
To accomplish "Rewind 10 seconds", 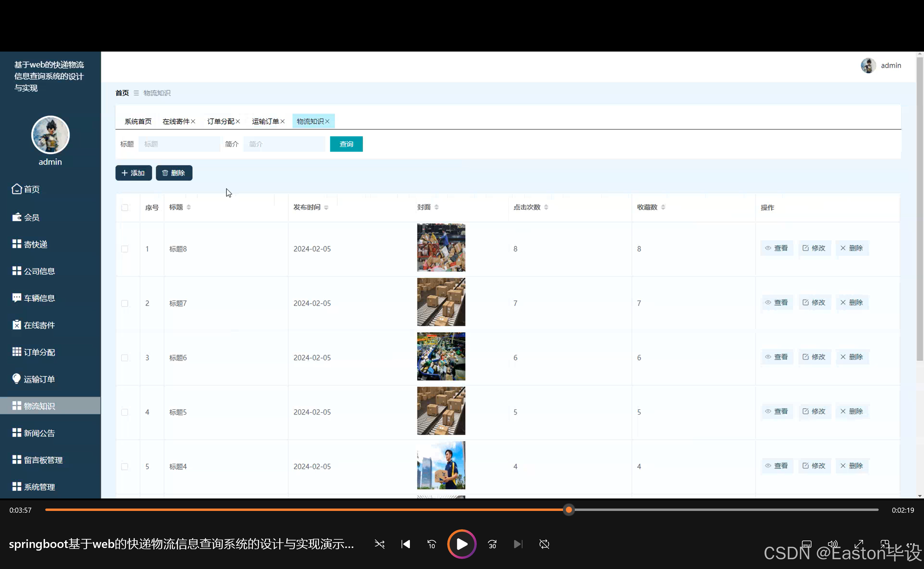I will tap(432, 544).
